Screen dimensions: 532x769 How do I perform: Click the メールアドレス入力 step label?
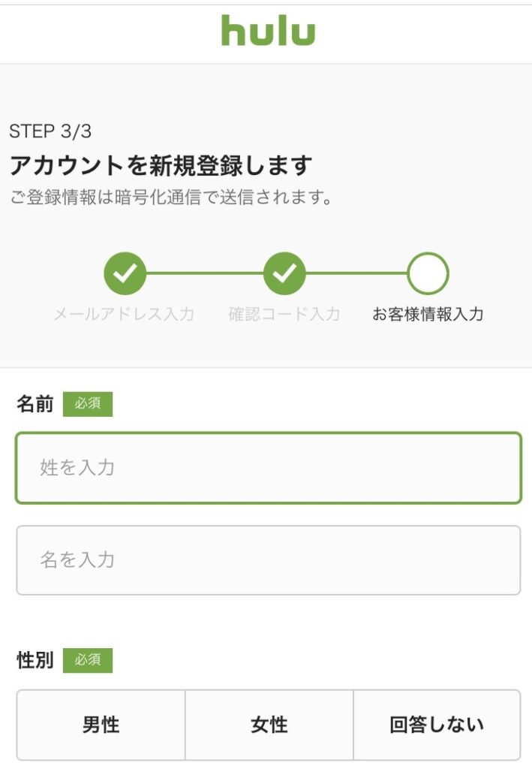pos(124,314)
